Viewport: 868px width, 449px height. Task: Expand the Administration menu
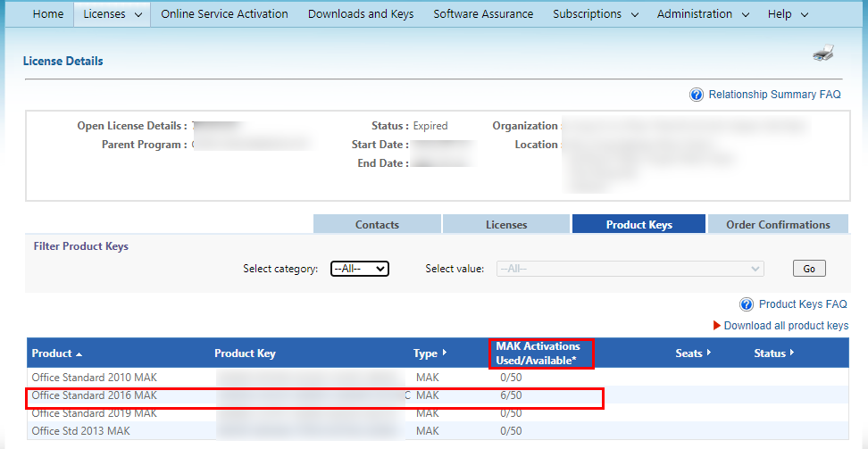point(703,14)
